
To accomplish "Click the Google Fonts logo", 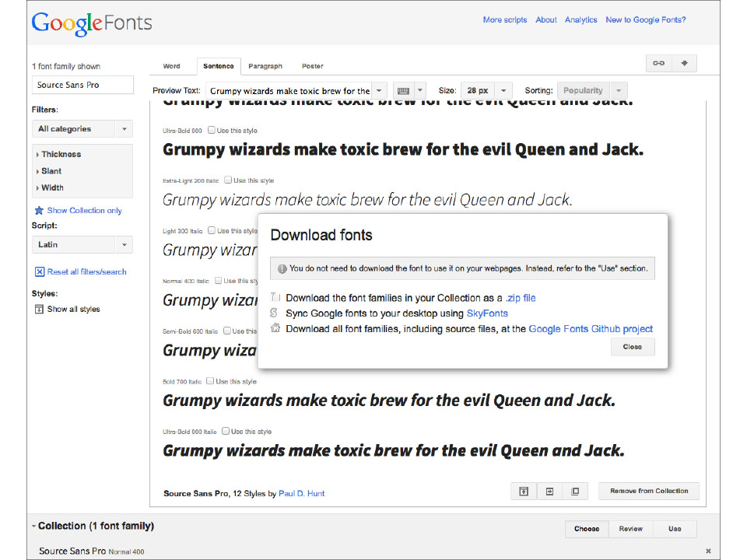I will 92,23.
